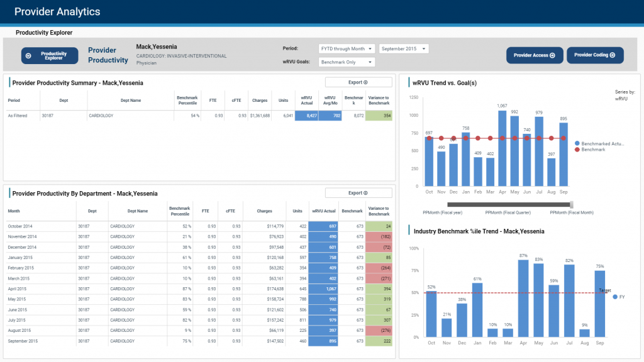Click the April bar showing 1,067 wRVU
Screen dimensions: 644x362
(502, 148)
